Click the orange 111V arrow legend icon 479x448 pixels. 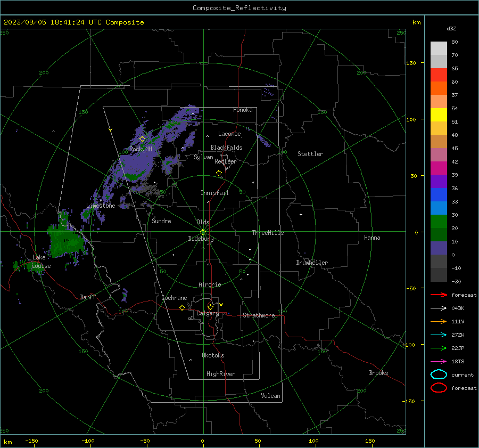(x=439, y=321)
